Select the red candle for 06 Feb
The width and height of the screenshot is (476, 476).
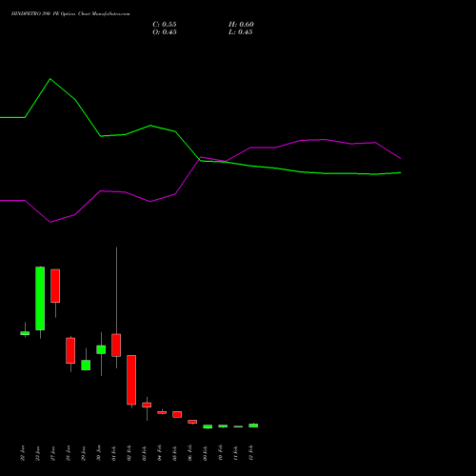192,422
